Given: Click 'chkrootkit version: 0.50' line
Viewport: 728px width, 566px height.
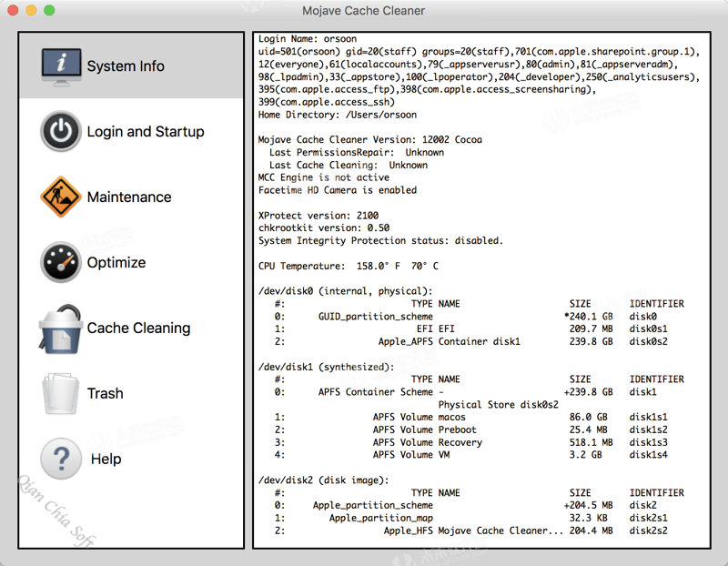Looking at the screenshot, I should 324,228.
